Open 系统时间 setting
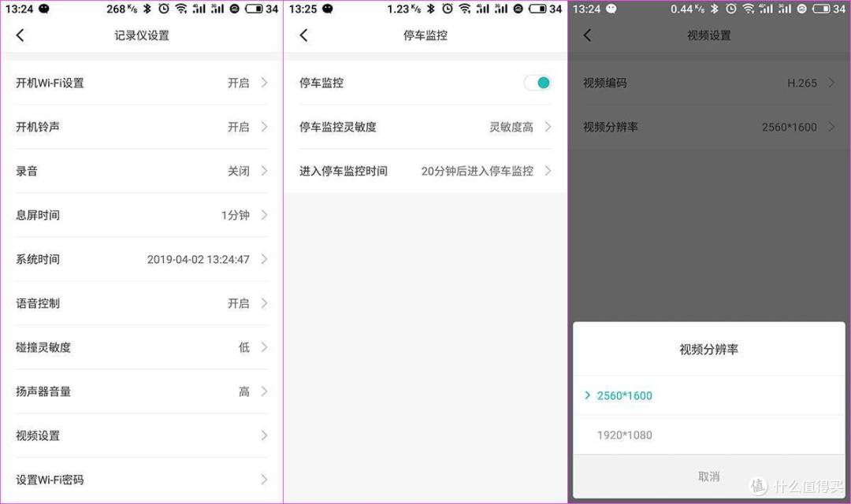Image resolution: width=851 pixels, height=504 pixels. [x=142, y=259]
